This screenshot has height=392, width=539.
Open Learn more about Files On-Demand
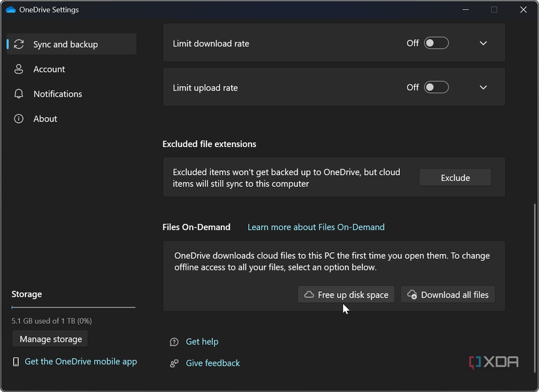pos(316,227)
